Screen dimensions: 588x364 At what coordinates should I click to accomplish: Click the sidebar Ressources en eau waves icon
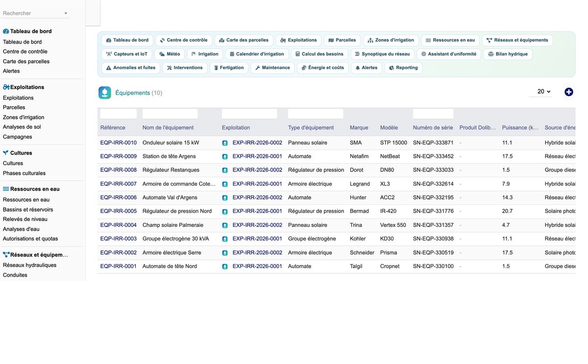click(x=6, y=189)
